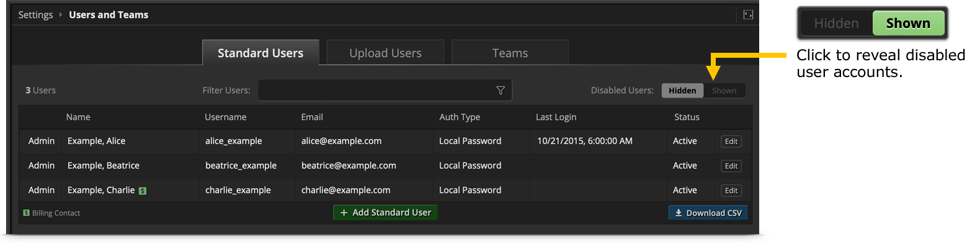
Task: Click the billing contact badge beside Charlie
Action: 143,191
